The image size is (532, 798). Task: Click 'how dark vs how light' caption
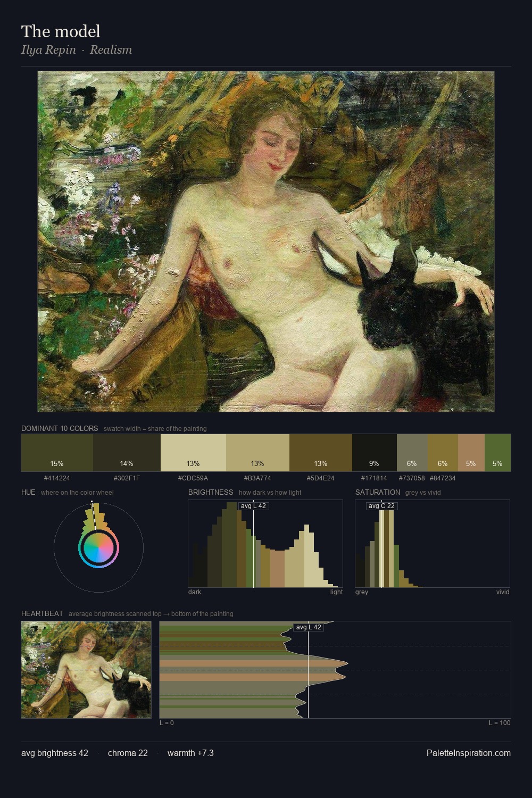(270, 493)
